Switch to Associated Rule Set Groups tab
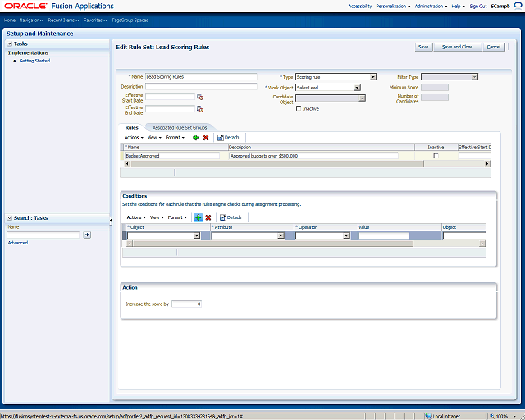525x420 pixels. (180, 128)
